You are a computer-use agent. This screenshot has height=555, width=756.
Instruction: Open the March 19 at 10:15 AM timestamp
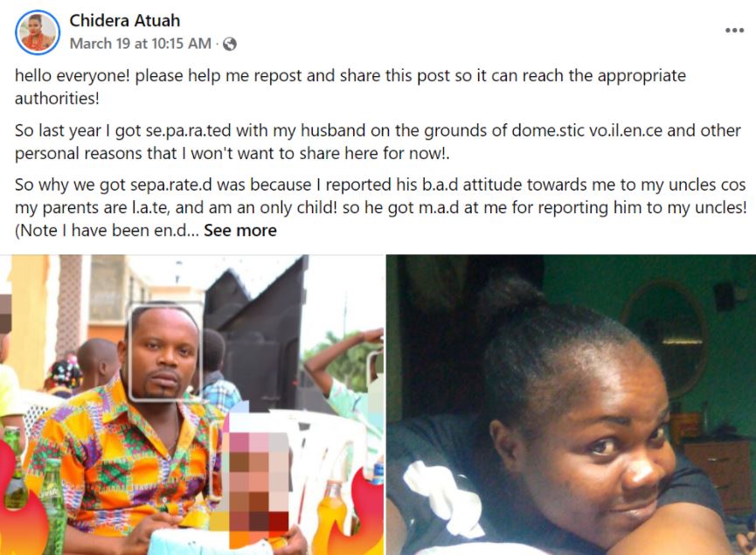140,44
